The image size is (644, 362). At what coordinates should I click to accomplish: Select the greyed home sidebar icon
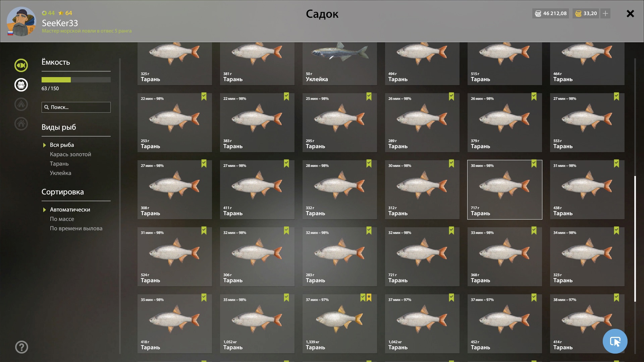[x=21, y=124]
